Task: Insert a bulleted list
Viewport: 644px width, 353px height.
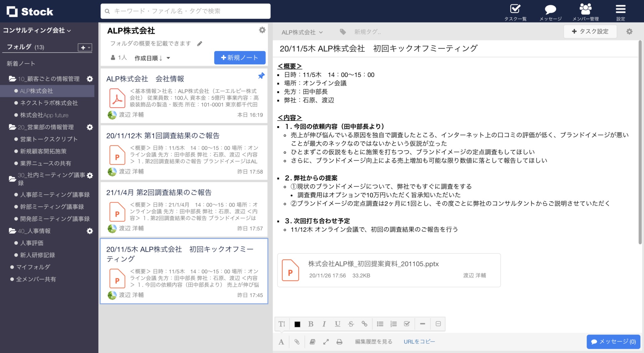Action: (x=380, y=324)
